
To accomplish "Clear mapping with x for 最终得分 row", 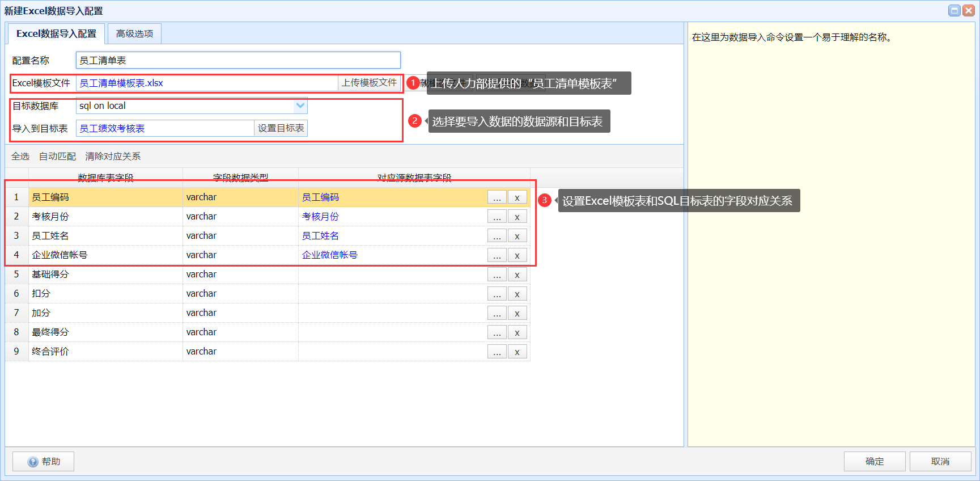I will 517,332.
